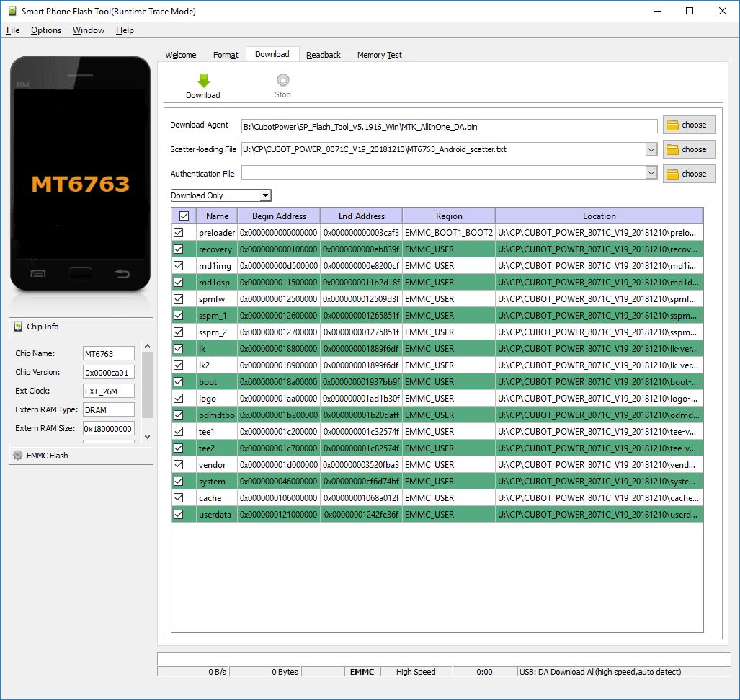The width and height of the screenshot is (740, 700).
Task: Click the Chip Info scroll up arrow
Action: pos(147,347)
